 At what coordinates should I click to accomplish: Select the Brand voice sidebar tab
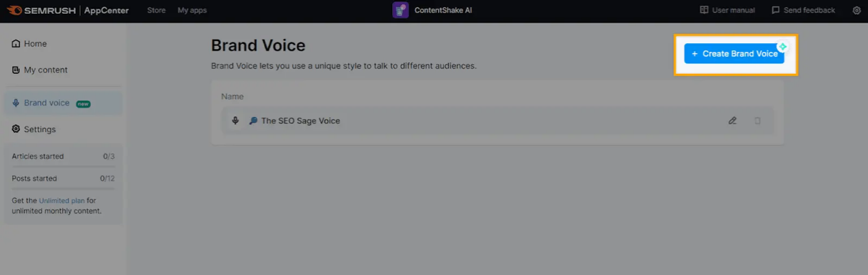47,103
